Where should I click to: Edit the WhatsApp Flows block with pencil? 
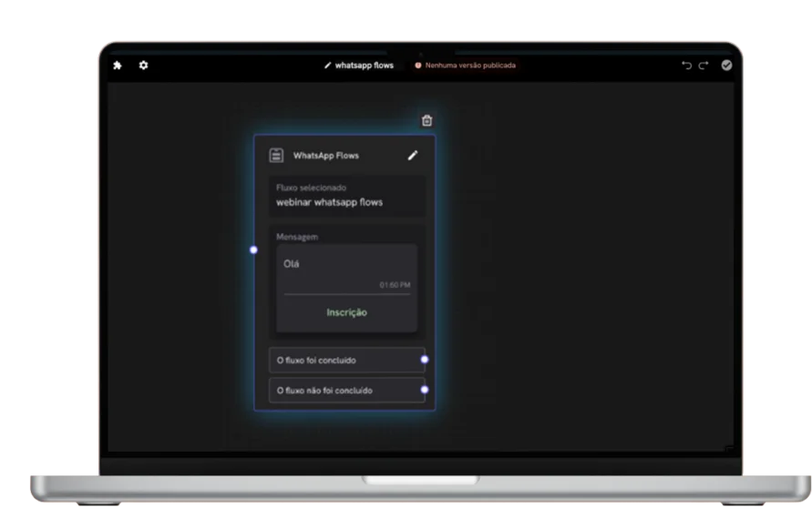click(413, 156)
